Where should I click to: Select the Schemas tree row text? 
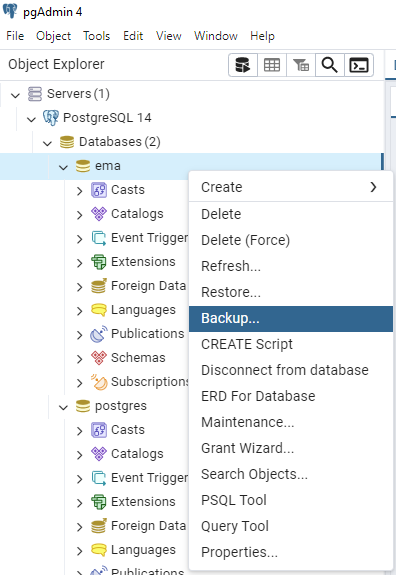138,358
